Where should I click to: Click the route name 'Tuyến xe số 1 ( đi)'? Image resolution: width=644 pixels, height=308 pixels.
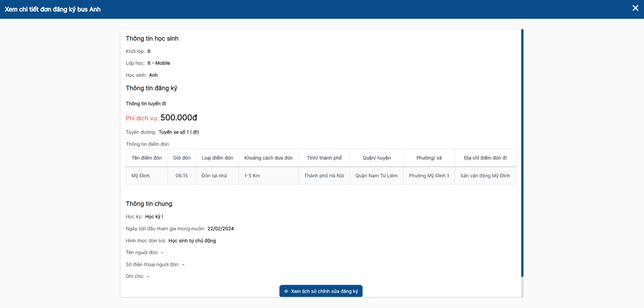[179, 132]
